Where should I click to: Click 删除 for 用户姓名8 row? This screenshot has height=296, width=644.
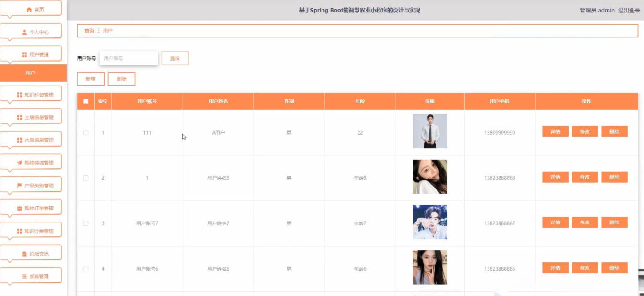pos(614,177)
